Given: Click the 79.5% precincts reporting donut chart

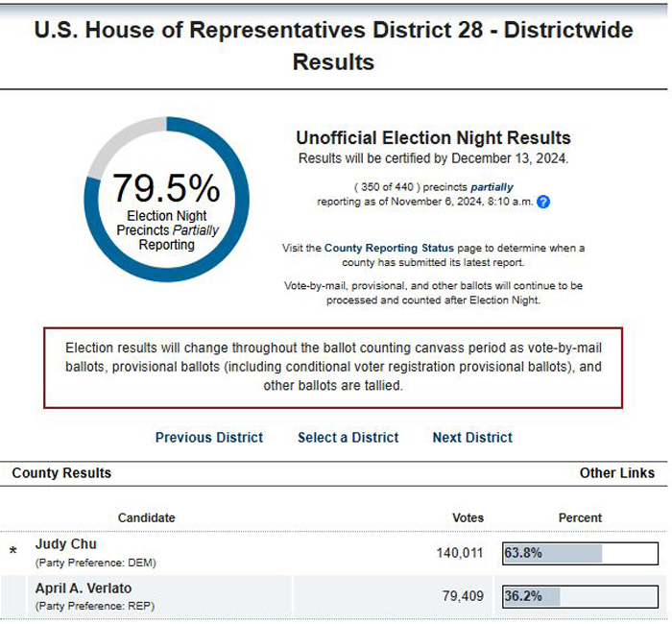Looking at the screenshot, I should 166,200.
